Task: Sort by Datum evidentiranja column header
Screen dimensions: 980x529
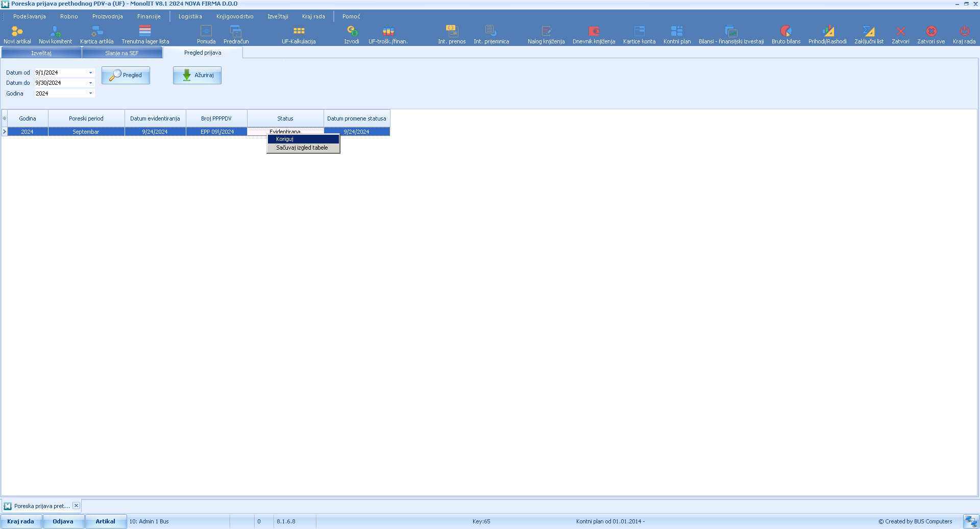Action: pos(155,118)
